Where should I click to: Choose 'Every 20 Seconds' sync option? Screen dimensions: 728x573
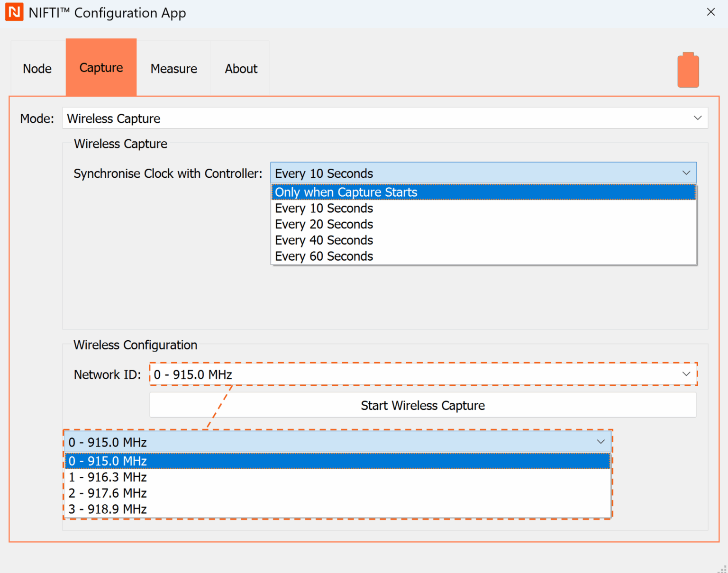(x=483, y=224)
